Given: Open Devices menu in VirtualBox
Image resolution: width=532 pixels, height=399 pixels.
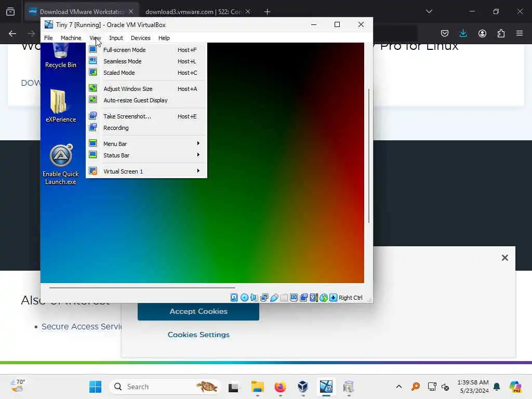Looking at the screenshot, I should pos(140,38).
